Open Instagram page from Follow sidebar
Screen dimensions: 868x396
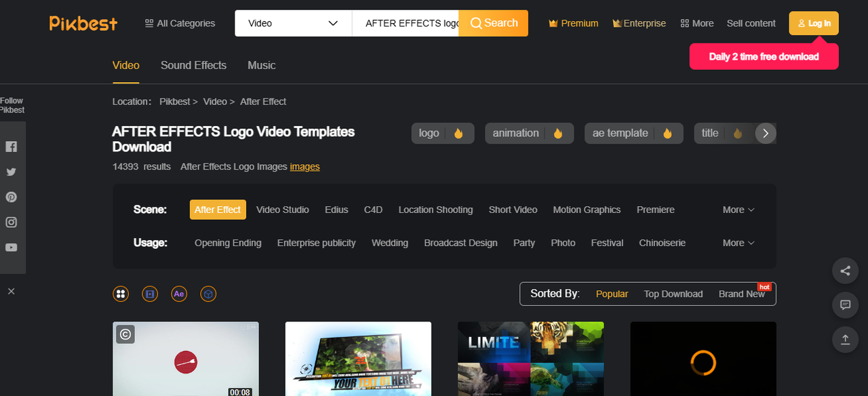(12, 222)
